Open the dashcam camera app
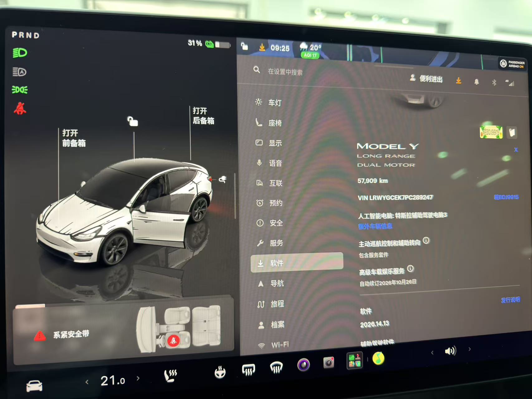 [x=328, y=362]
